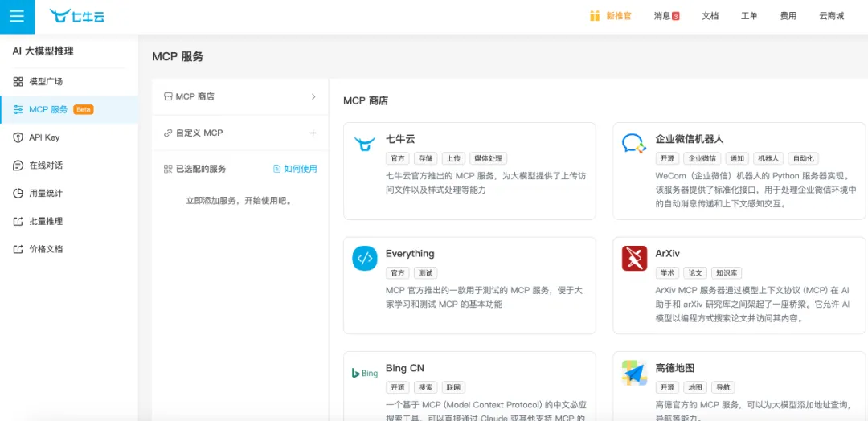
Task: Open 工单 in the top navigation
Action: (749, 17)
